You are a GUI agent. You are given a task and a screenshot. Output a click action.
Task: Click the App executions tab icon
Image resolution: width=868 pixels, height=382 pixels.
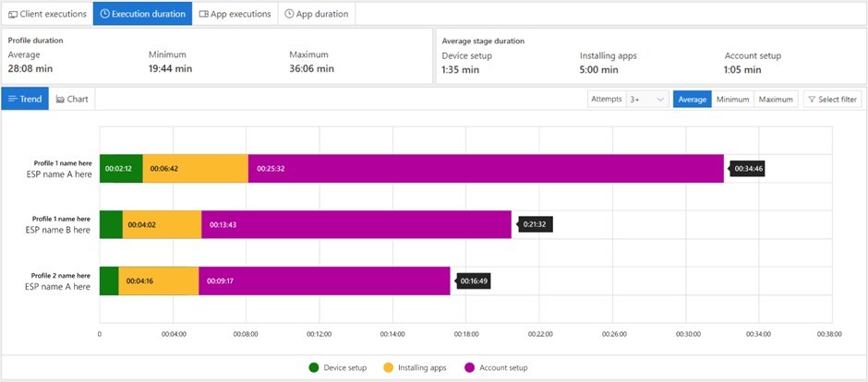coord(204,14)
